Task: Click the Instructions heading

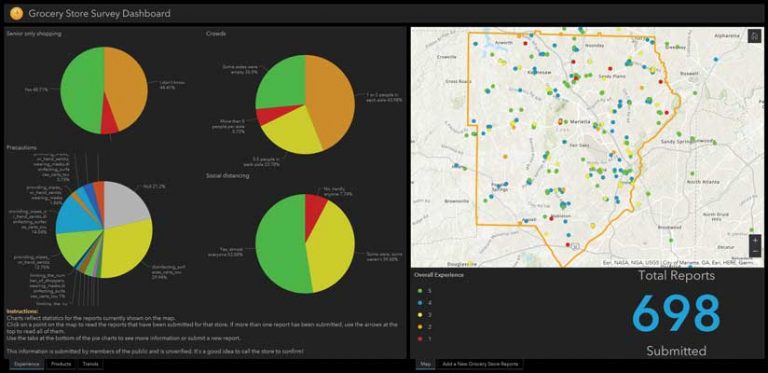Action: tap(22, 311)
